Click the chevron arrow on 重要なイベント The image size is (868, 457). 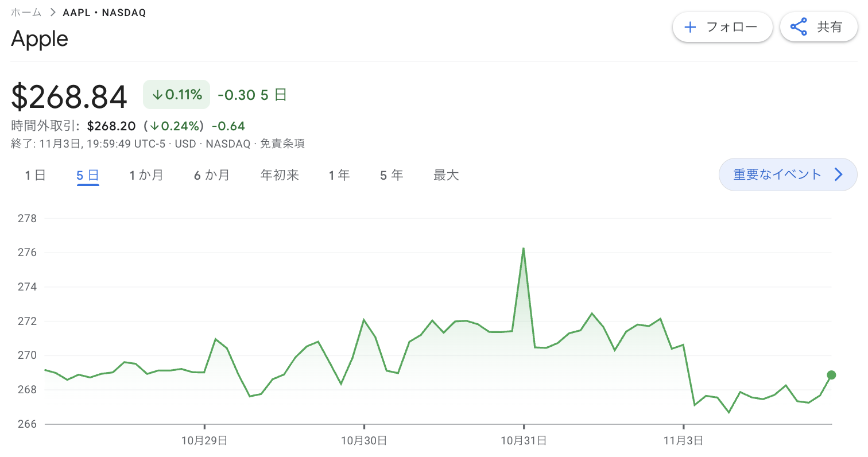[x=839, y=175]
